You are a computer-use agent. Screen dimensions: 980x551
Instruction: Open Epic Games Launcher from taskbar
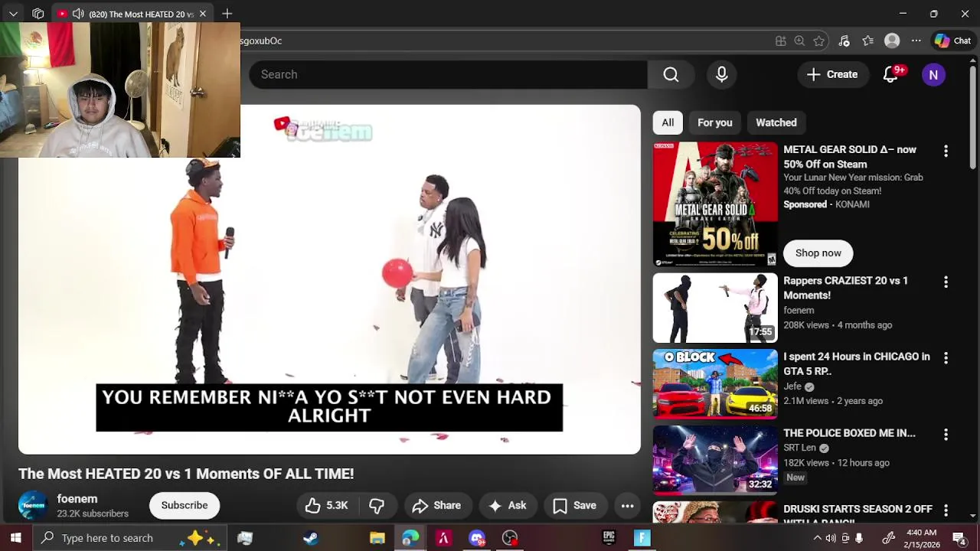[x=609, y=538]
